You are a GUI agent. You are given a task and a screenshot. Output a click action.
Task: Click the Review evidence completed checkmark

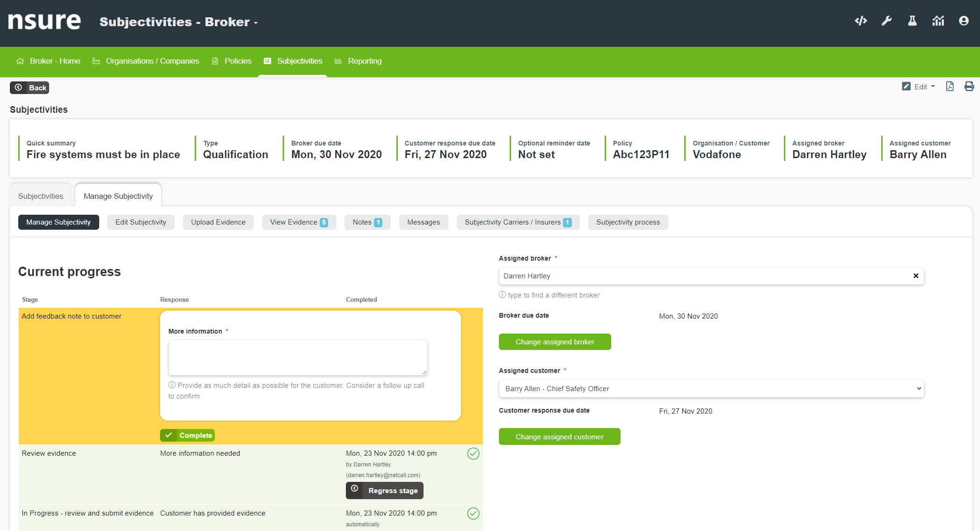point(473,453)
